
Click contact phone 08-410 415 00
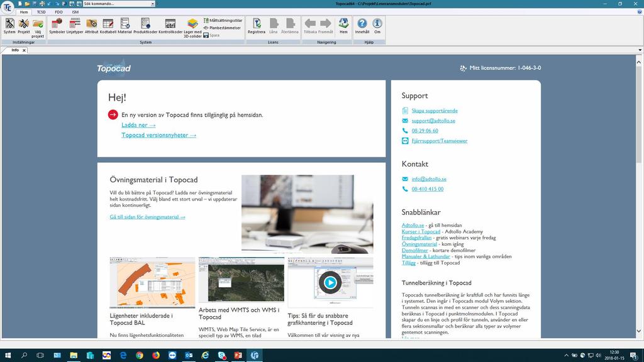(x=428, y=189)
